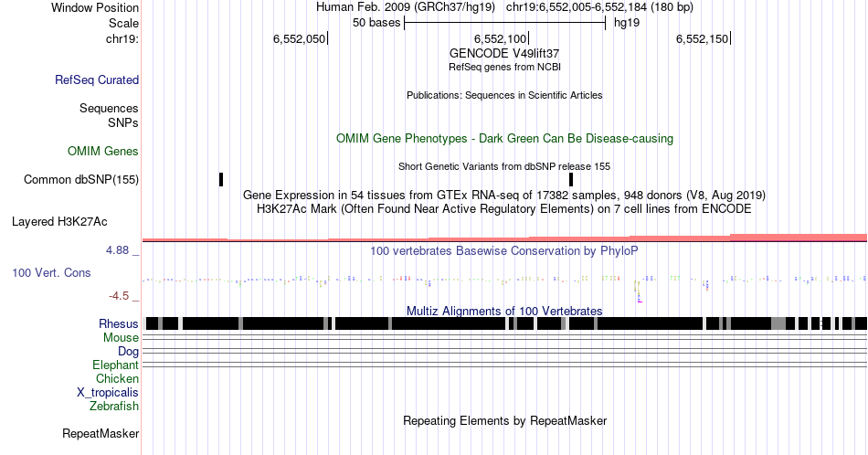Click the 100 vertebrates Basewise Conservation title

coord(504,250)
